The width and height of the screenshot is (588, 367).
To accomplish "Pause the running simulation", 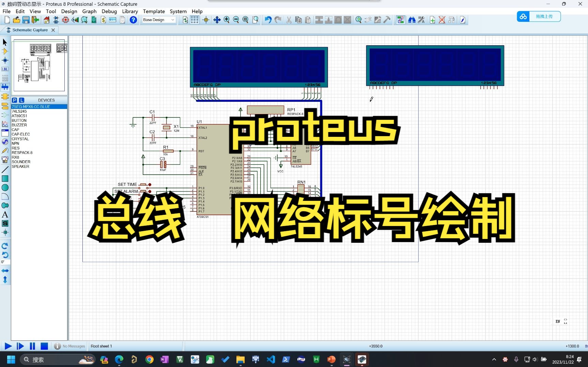I will [x=32, y=346].
